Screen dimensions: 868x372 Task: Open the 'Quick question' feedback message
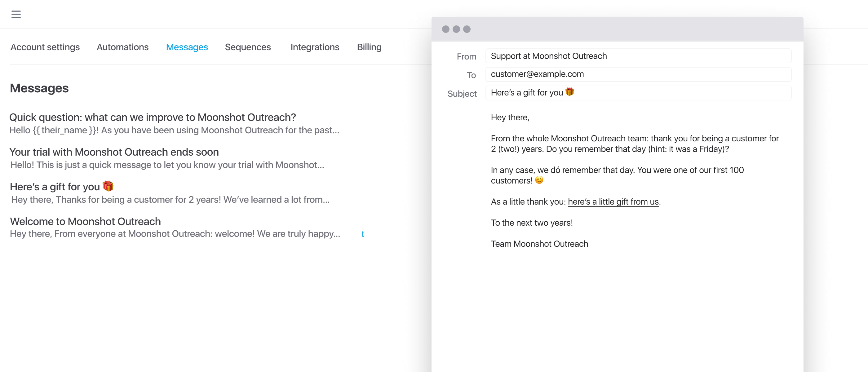pos(152,117)
